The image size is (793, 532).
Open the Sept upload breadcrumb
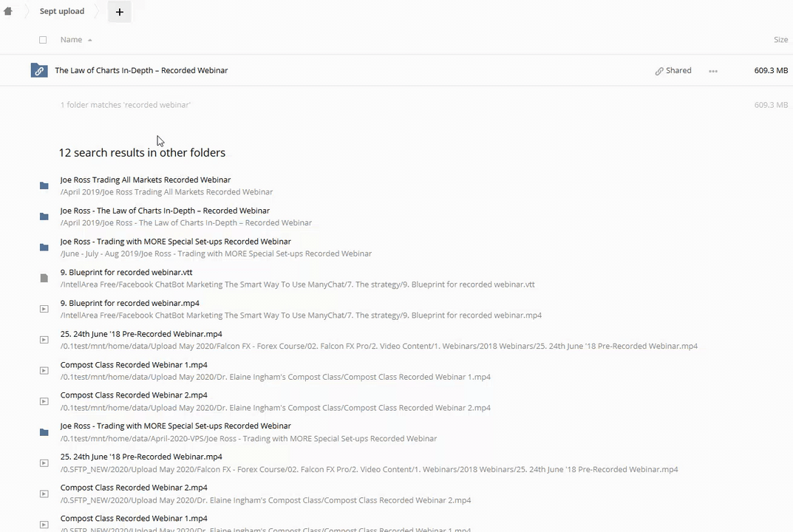[x=62, y=11]
